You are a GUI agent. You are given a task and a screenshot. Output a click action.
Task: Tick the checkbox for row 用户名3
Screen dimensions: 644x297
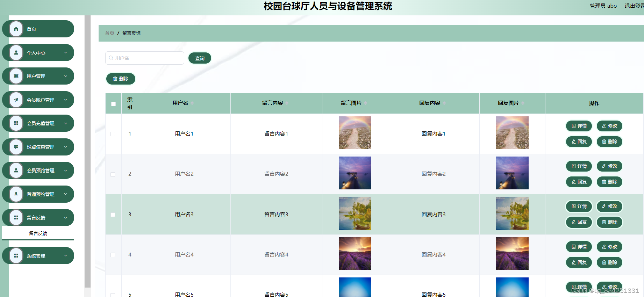(113, 215)
